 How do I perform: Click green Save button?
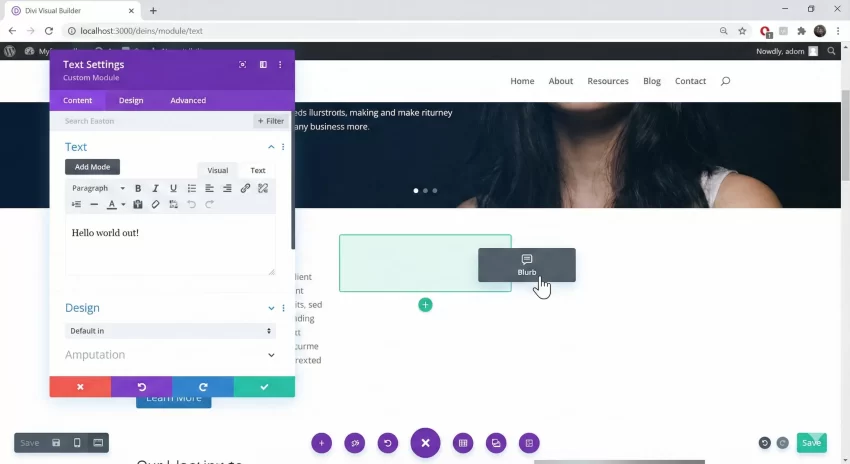click(x=812, y=443)
